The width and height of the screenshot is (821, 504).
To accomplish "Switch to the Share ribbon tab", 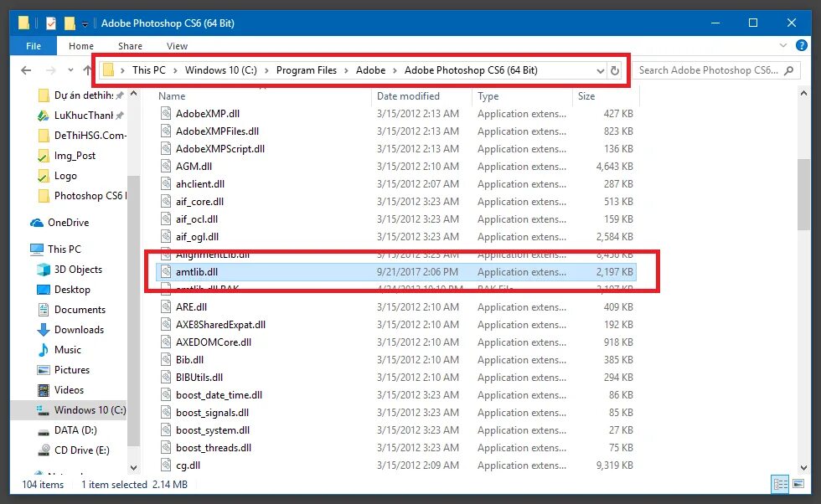I will click(x=130, y=46).
